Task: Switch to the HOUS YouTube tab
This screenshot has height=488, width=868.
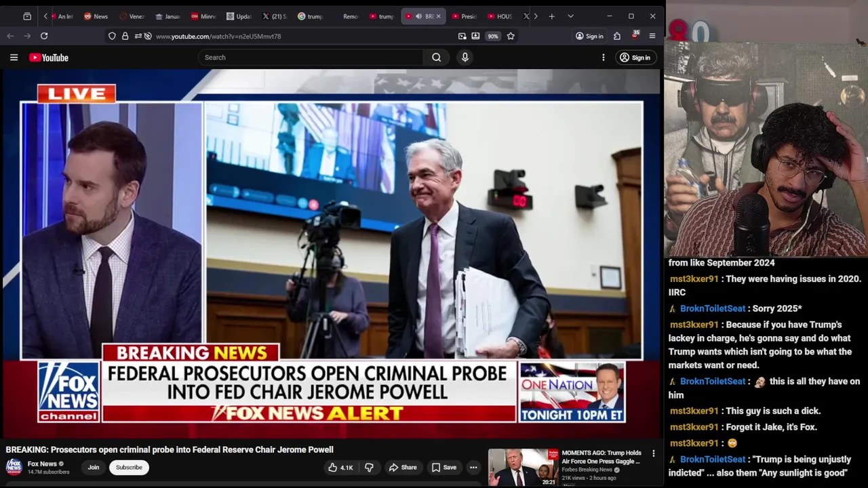Action: point(500,16)
